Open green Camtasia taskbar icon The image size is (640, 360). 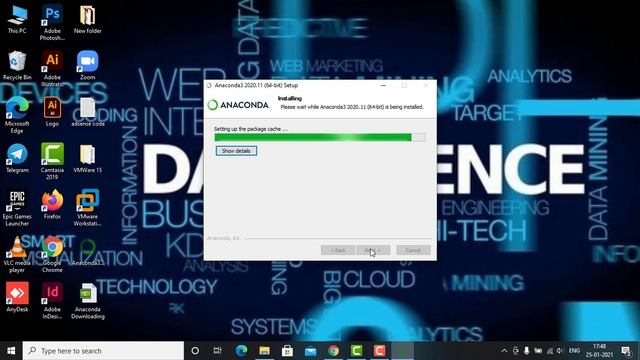coord(357,351)
